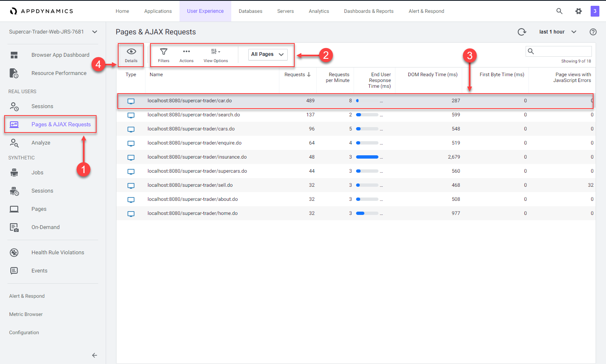Click the Pages & AJAX Requests sidebar icon
Viewport: 606px width, 364px height.
14,125
